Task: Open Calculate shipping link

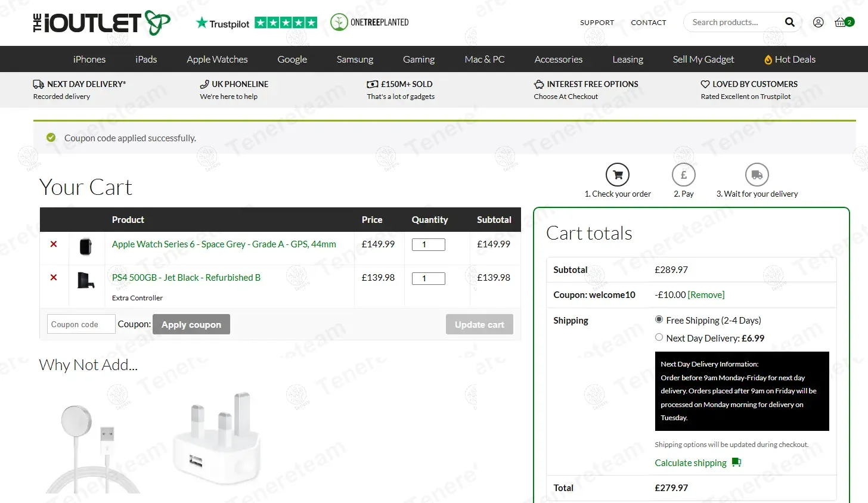Action: pyautogui.click(x=690, y=462)
